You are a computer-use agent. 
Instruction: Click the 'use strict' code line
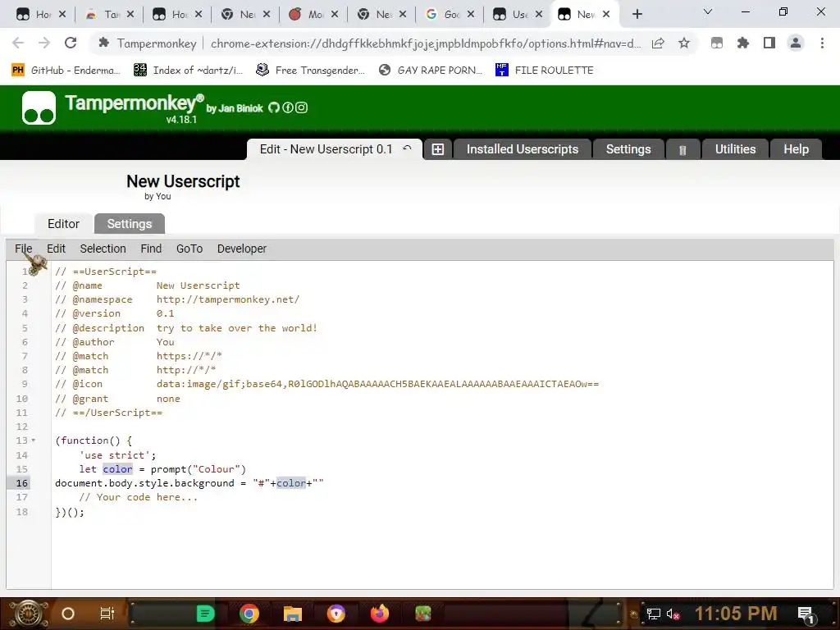point(117,454)
